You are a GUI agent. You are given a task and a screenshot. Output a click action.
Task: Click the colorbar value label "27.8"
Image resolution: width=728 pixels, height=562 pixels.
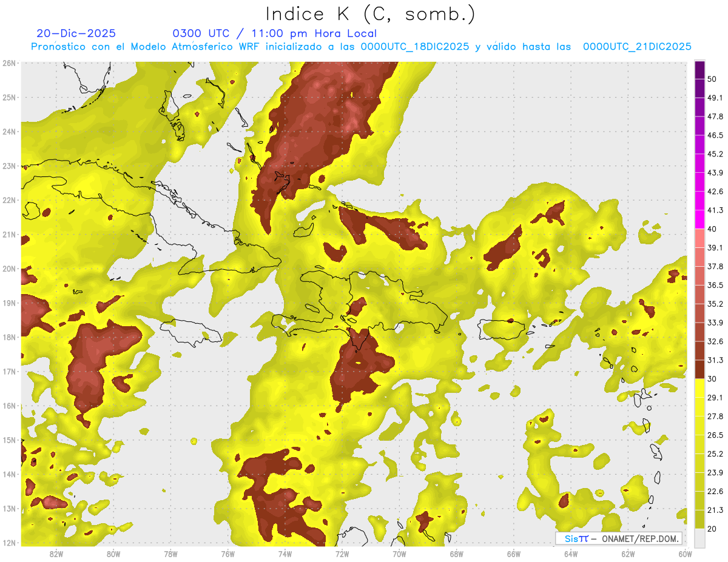point(715,416)
